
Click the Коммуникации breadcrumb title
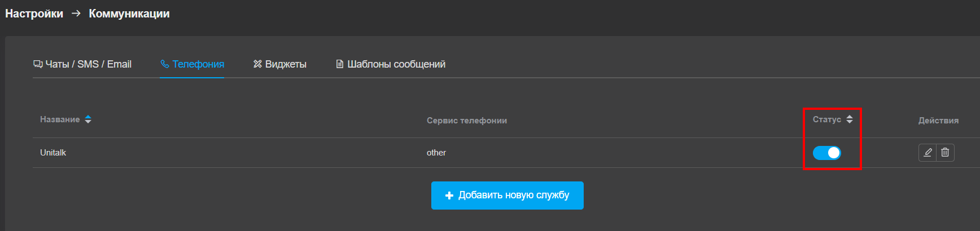pyautogui.click(x=129, y=14)
